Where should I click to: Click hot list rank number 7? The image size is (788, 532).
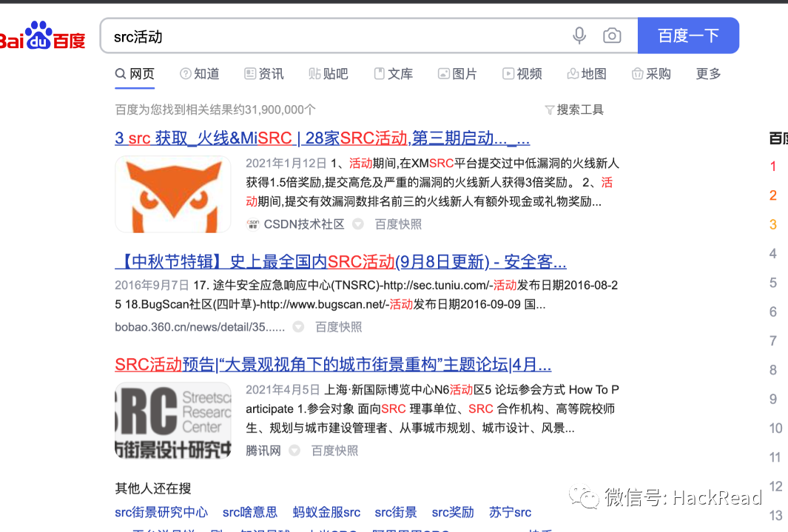[773, 341]
